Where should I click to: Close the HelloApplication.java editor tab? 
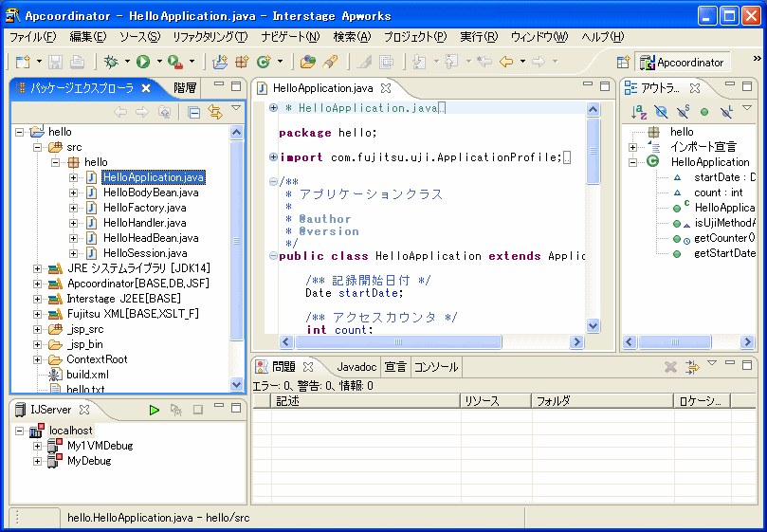(x=386, y=88)
